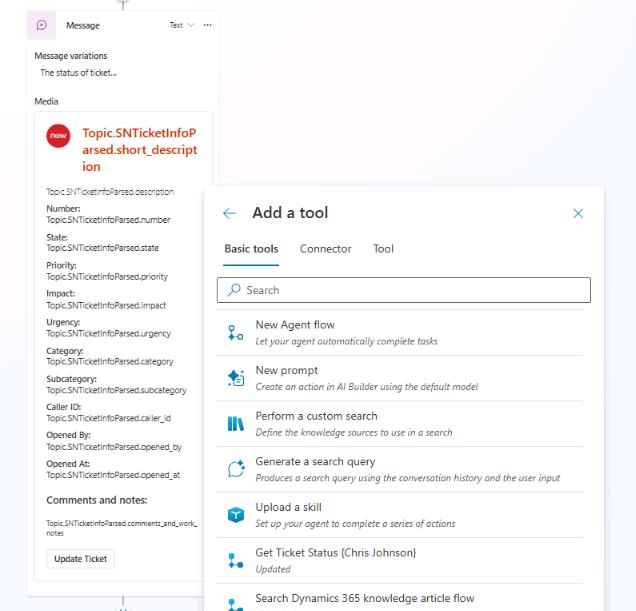Open the Text type dropdown on Message node
636x611 pixels.
pos(182,25)
